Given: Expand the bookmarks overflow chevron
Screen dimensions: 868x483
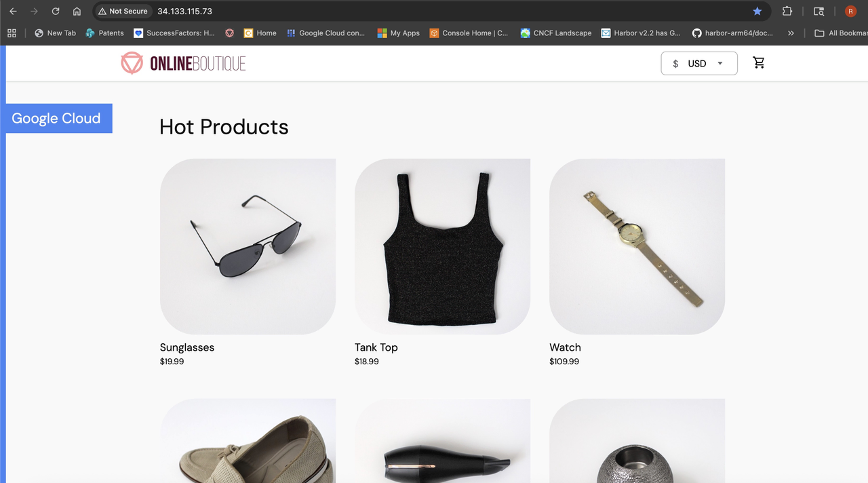Looking at the screenshot, I should click(x=791, y=33).
